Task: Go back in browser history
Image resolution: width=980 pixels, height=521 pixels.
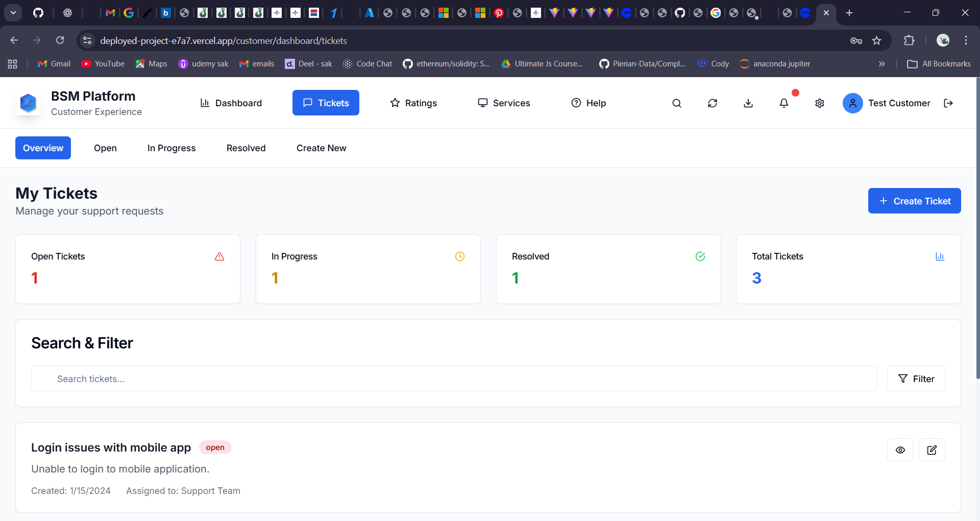Action: (14, 40)
